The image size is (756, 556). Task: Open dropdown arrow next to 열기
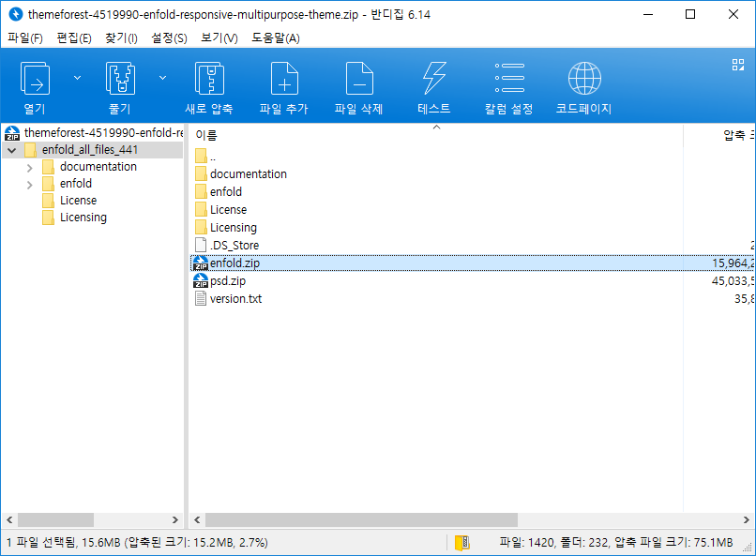pyautogui.click(x=77, y=78)
